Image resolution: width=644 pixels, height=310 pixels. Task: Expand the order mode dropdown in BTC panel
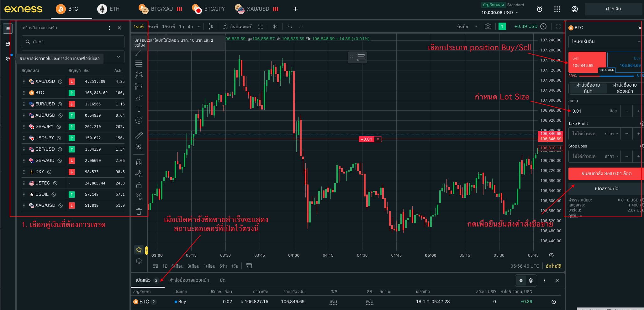pos(605,41)
